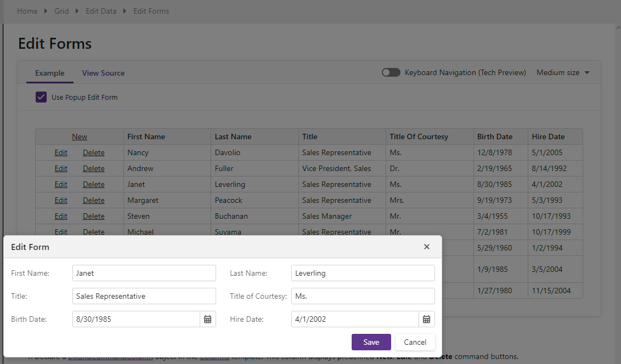
Task: Cancel the edit form
Action: (415, 342)
